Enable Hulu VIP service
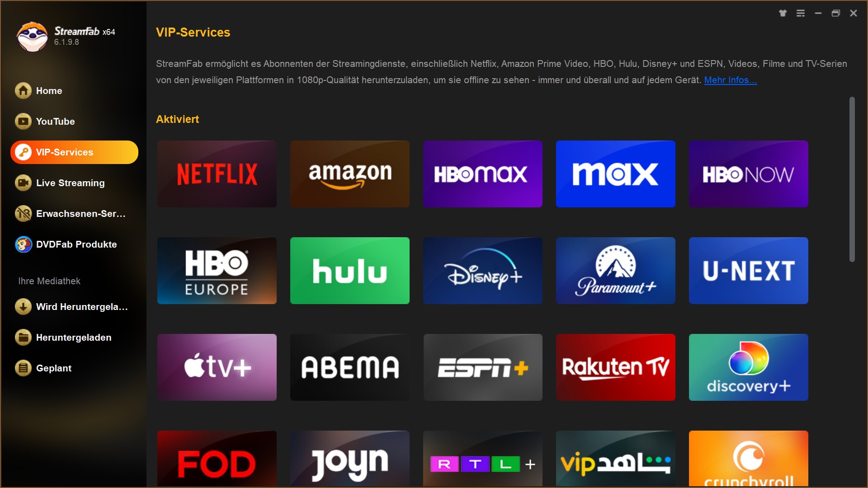This screenshot has height=488, width=868. [350, 270]
